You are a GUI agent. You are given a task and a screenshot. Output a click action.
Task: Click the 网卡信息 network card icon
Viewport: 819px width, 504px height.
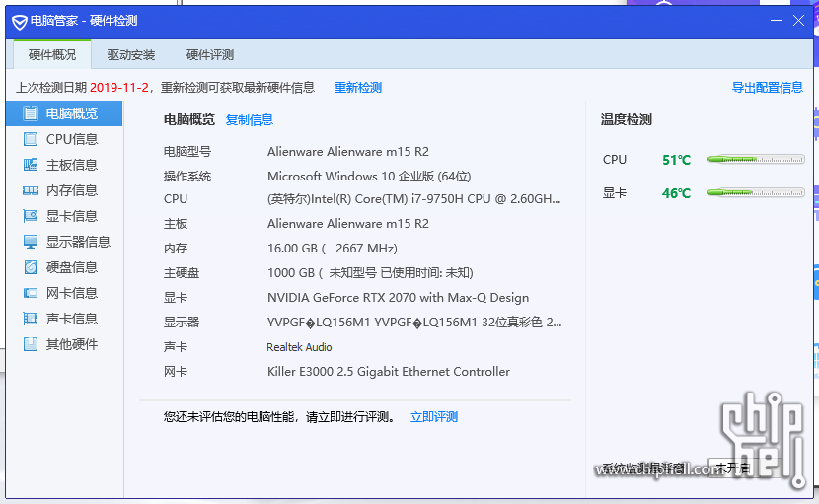click(31, 293)
